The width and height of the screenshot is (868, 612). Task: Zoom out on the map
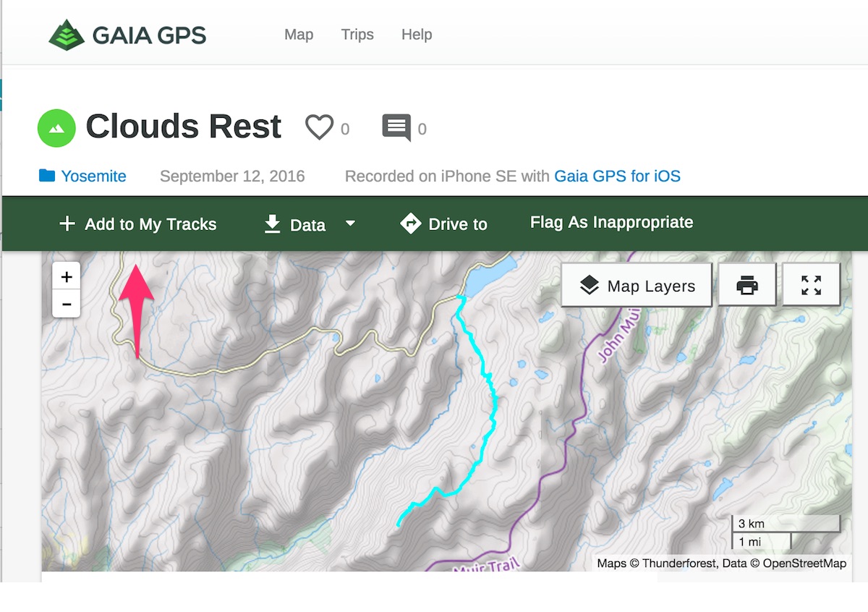pyautogui.click(x=67, y=304)
